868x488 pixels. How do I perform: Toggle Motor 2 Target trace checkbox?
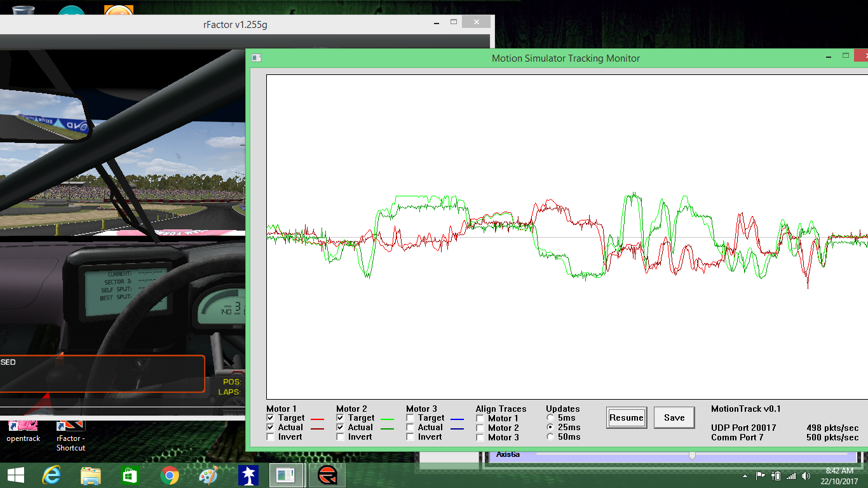[341, 418]
